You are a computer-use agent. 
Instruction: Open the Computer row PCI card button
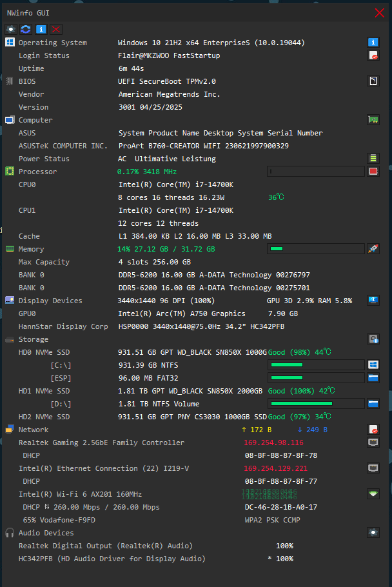pos(373,120)
